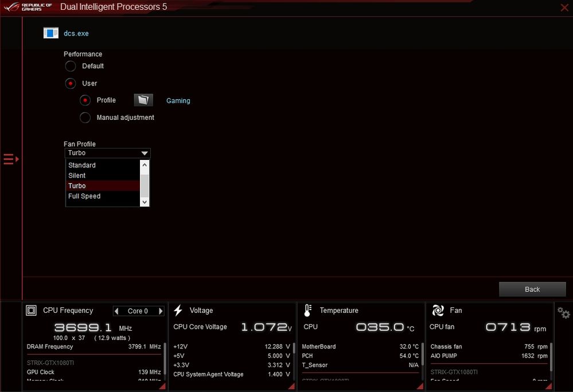Click the +5V voltage row

coord(232,356)
